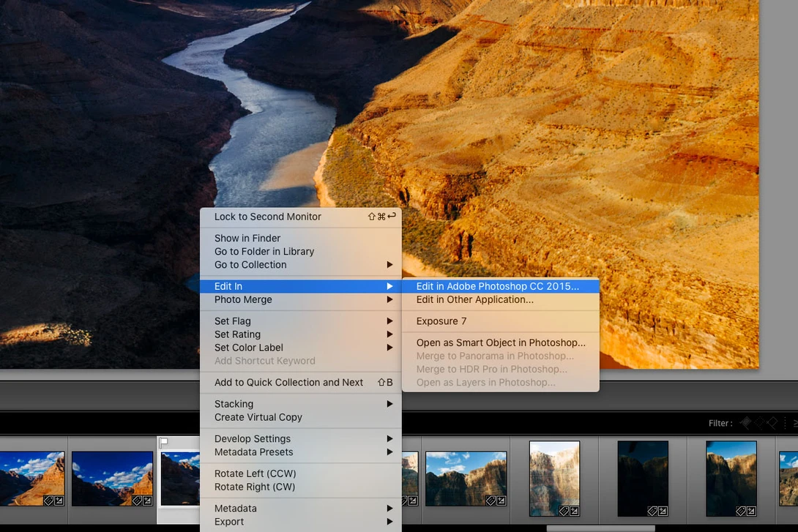Choose Create Virtual Copy
798x532 pixels.
click(x=301, y=417)
